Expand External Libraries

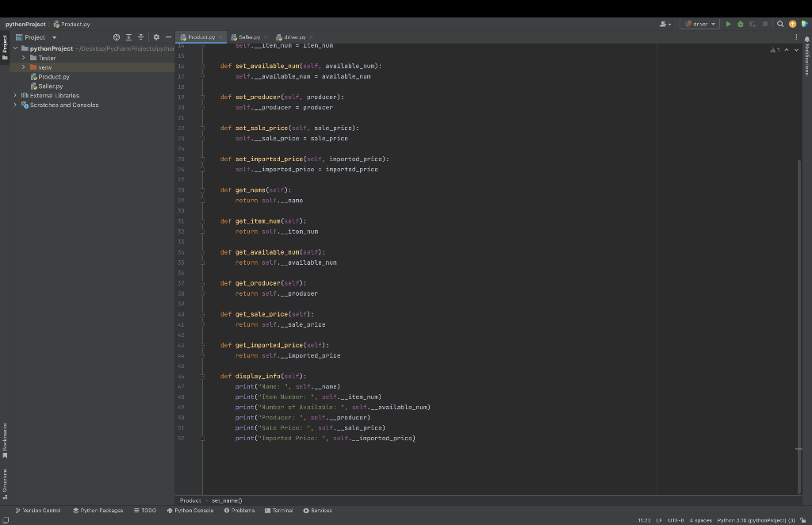coord(13,95)
